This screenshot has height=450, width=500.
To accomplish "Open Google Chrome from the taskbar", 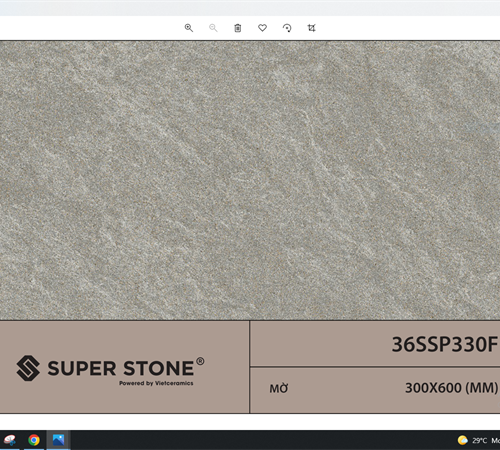I will pyautogui.click(x=34, y=440).
